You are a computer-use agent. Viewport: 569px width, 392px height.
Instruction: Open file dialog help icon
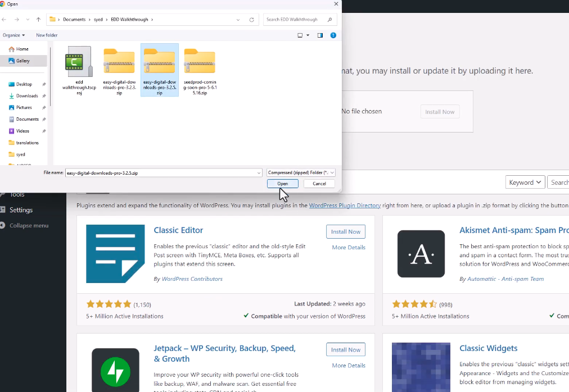pos(333,35)
